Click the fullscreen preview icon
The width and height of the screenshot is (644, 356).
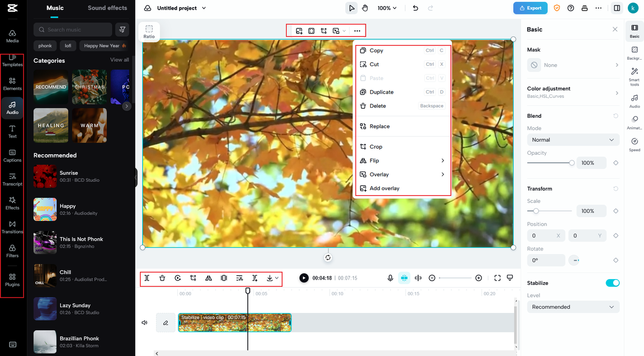click(x=497, y=278)
